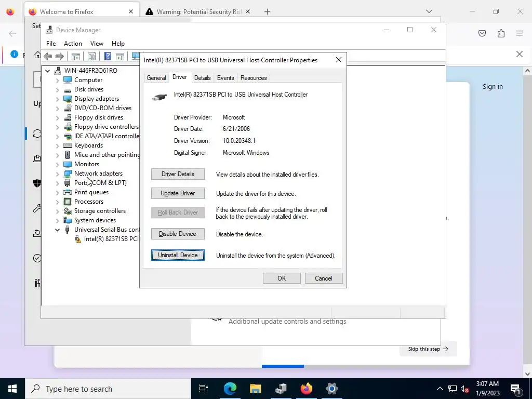Switch to the Details tab
This screenshot has height=399, width=532.
tap(202, 78)
